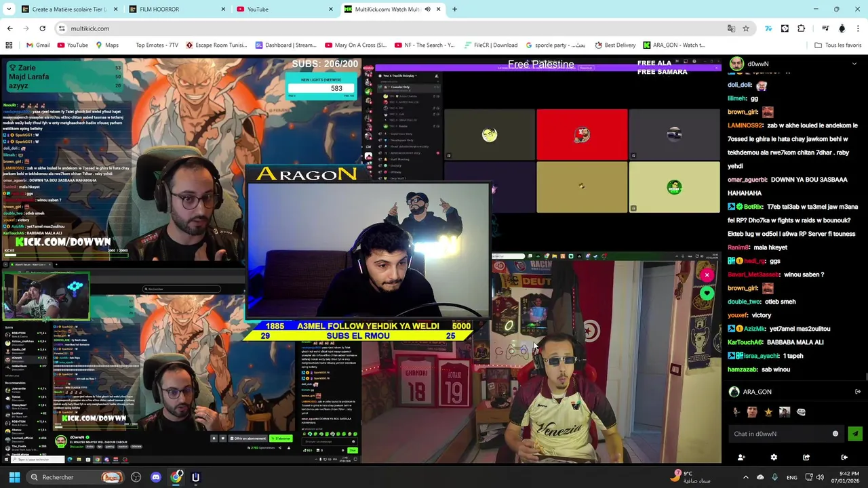Click hamzazab username in chat
The width and height of the screenshot is (868, 488).
(744, 369)
